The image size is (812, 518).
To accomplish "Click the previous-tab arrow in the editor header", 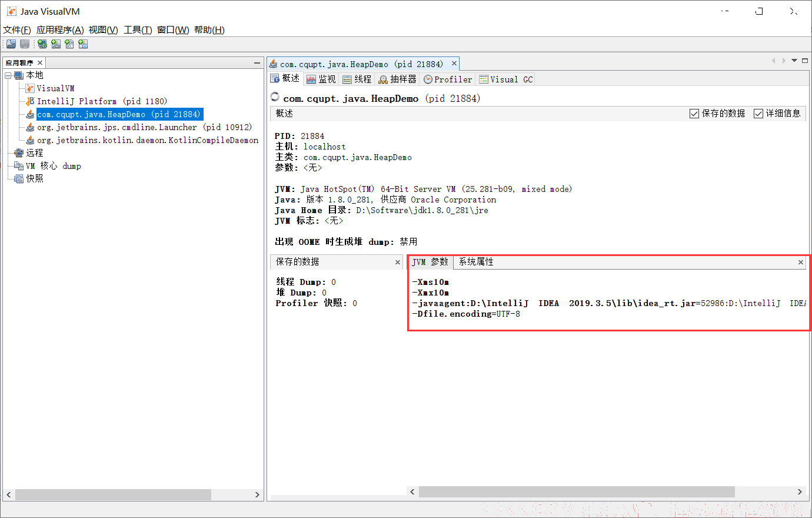I will pos(774,61).
